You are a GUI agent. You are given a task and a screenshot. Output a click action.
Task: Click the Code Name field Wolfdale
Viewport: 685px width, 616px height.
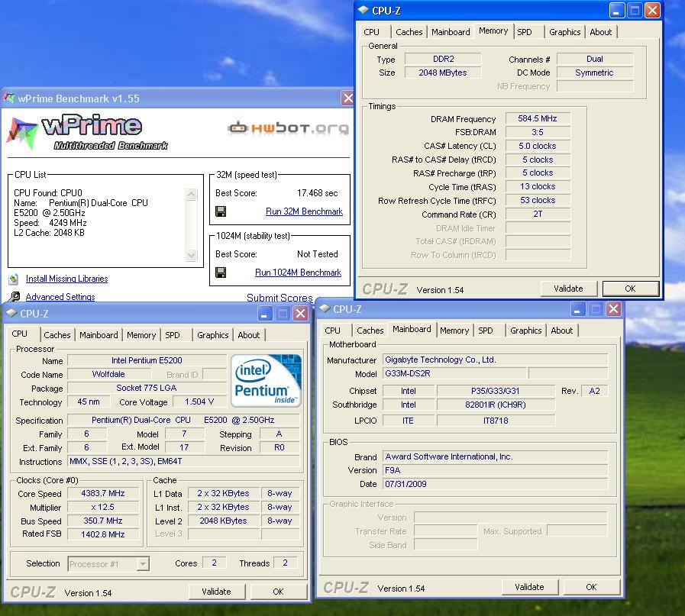(108, 374)
